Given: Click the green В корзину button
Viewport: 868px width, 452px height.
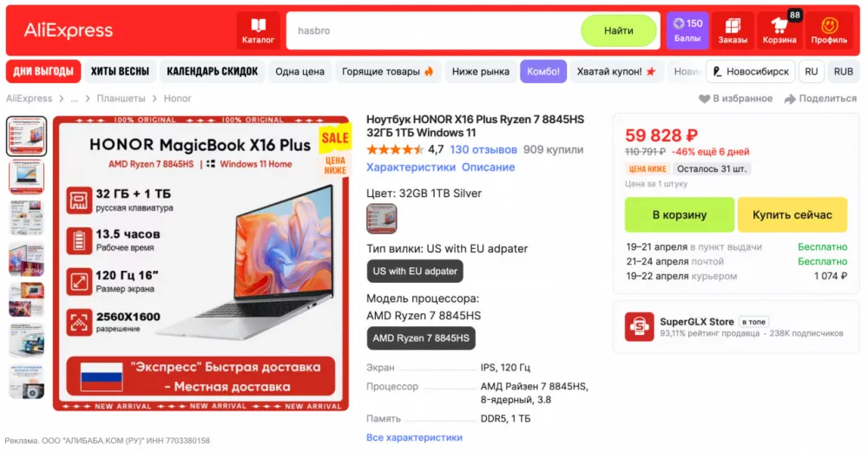Looking at the screenshot, I should click(x=680, y=214).
